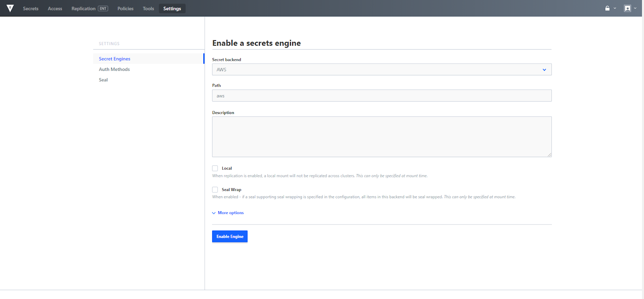Open the Access menu item
This screenshot has height=299, width=644.
pos(55,8)
